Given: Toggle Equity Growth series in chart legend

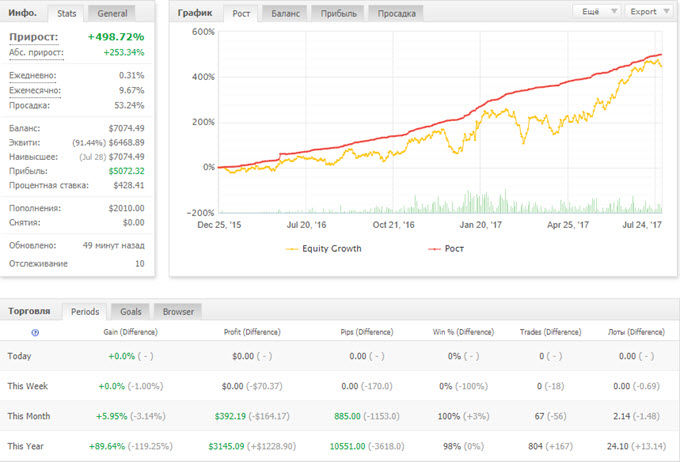Looking at the screenshot, I should (x=324, y=249).
